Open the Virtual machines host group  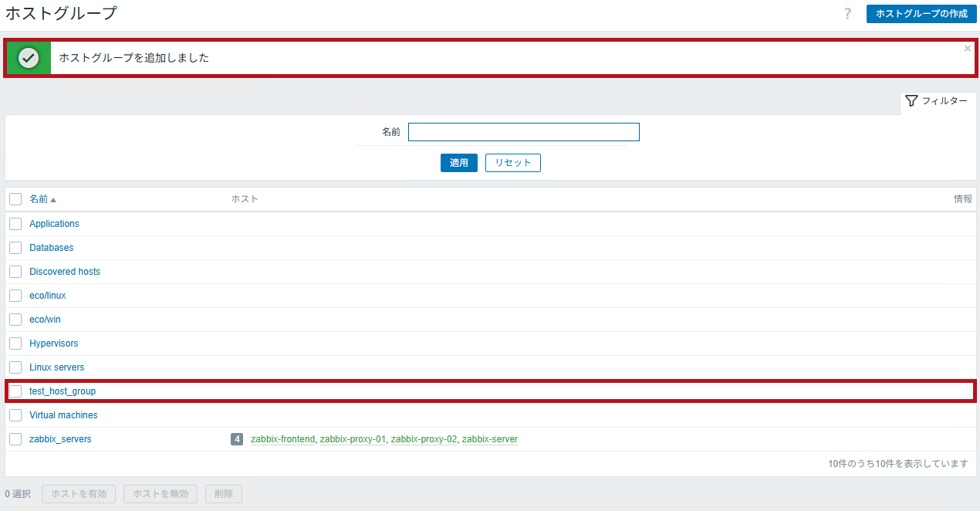tap(63, 415)
